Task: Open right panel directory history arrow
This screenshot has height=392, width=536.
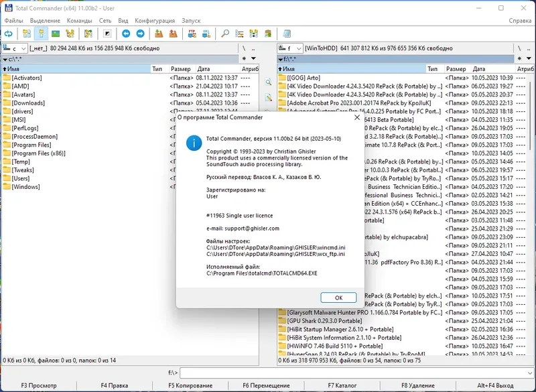Action: click(529, 59)
